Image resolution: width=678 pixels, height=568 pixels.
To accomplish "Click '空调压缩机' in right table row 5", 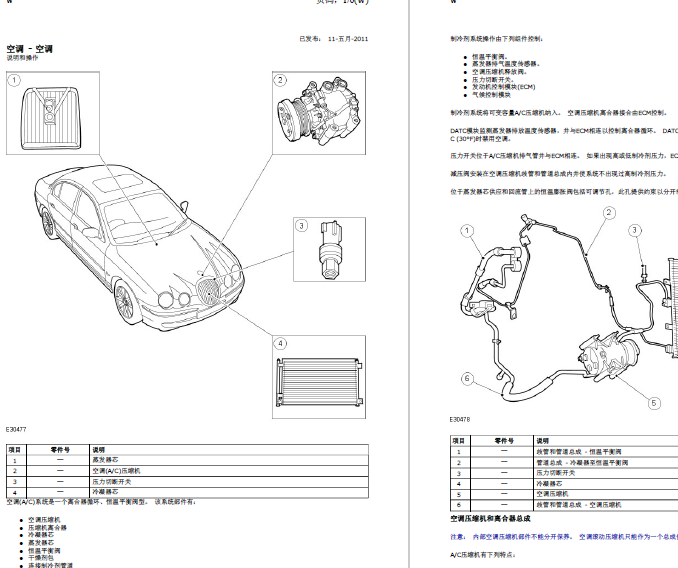I will point(553,494).
